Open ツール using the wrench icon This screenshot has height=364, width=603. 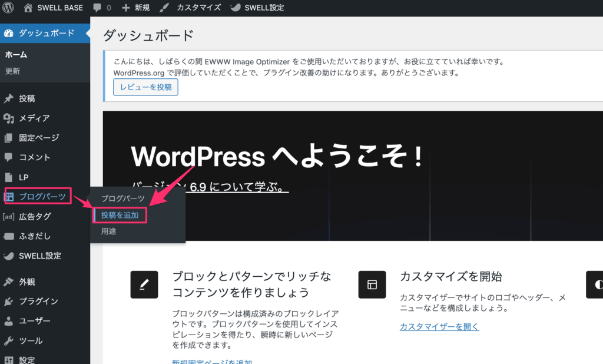click(10, 340)
